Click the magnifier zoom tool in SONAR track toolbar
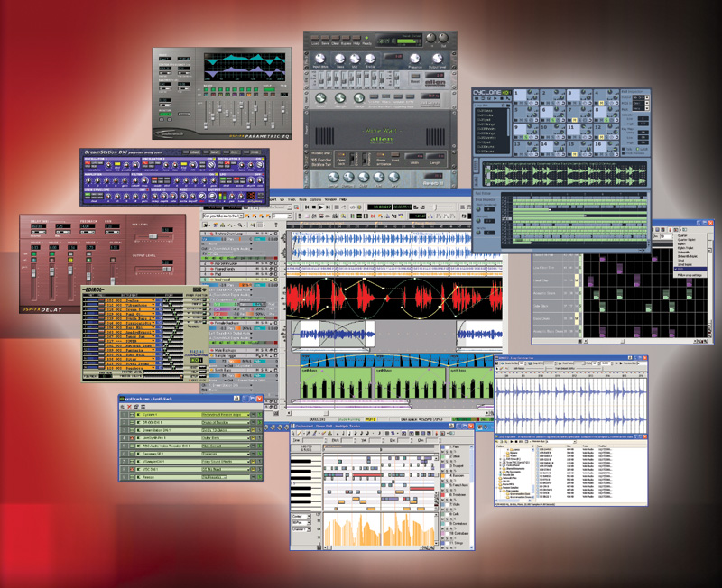Viewport: 722px width, 588px height. pos(239,225)
